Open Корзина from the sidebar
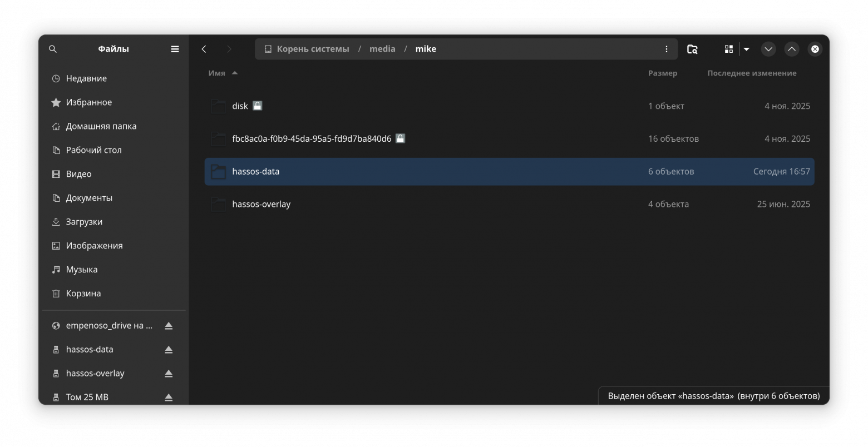This screenshot has width=868, height=447. pyautogui.click(x=83, y=293)
